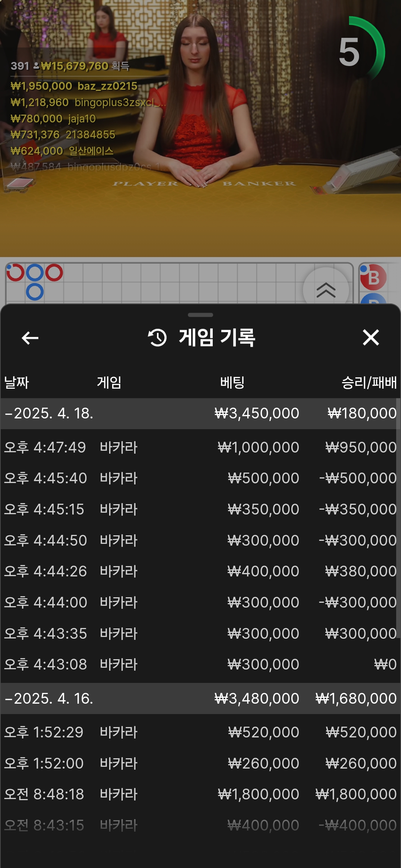Tap the ₩15,679,760 획득 total winners line
This screenshot has height=868, width=401.
point(70,66)
